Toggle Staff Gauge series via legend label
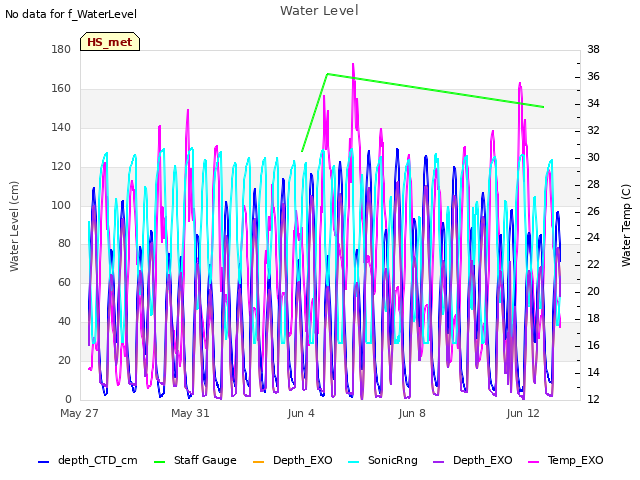Image resolution: width=640 pixels, height=480 pixels. [205, 460]
